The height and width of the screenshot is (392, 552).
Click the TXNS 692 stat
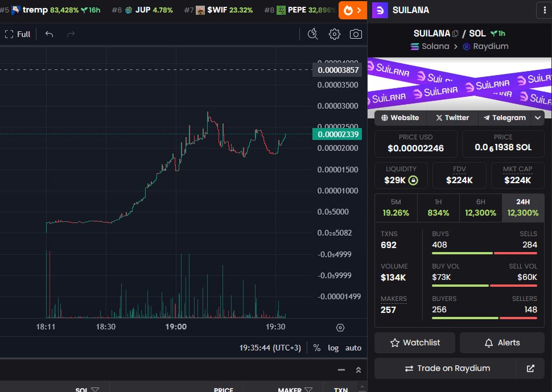coord(389,240)
